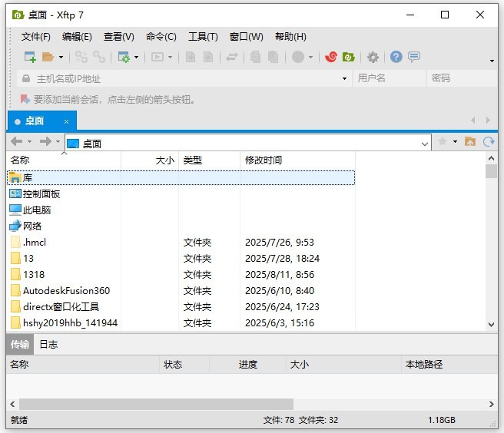Click the lock icon in the address bar
The image size is (504, 433).
click(26, 78)
